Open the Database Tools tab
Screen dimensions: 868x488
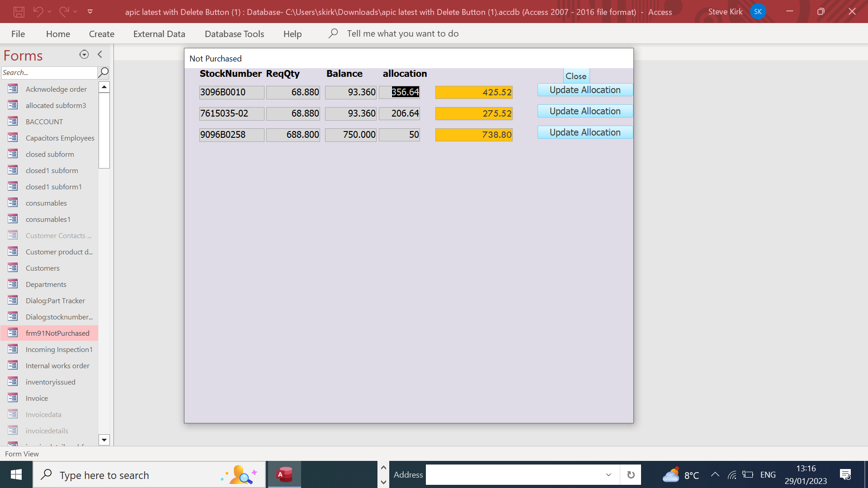(234, 34)
